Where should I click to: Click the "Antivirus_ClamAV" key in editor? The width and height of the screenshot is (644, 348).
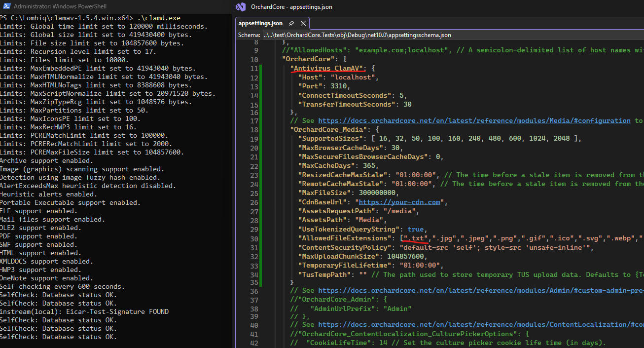[326, 68]
